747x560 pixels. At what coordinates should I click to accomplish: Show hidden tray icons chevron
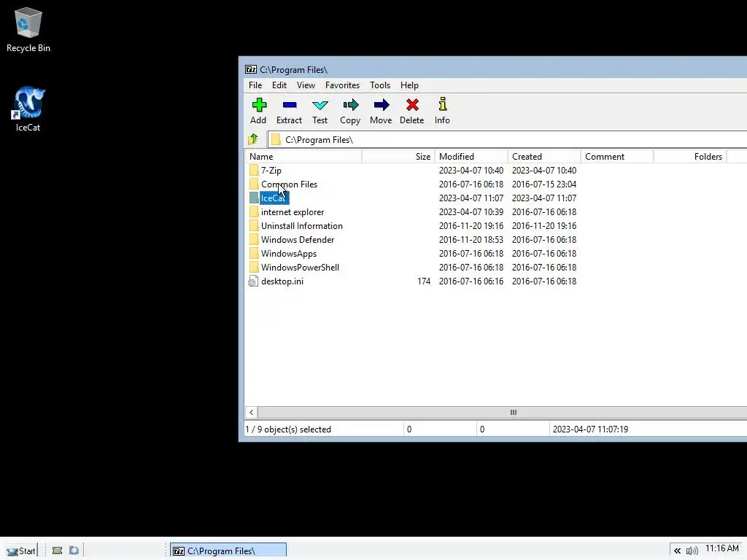[x=677, y=551]
